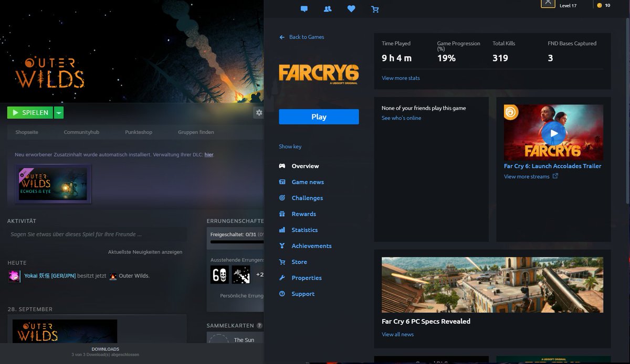Image resolution: width=630 pixels, height=364 pixels.
Task: Open the friends icon in Ubisoft Connect header
Action: coord(328,9)
